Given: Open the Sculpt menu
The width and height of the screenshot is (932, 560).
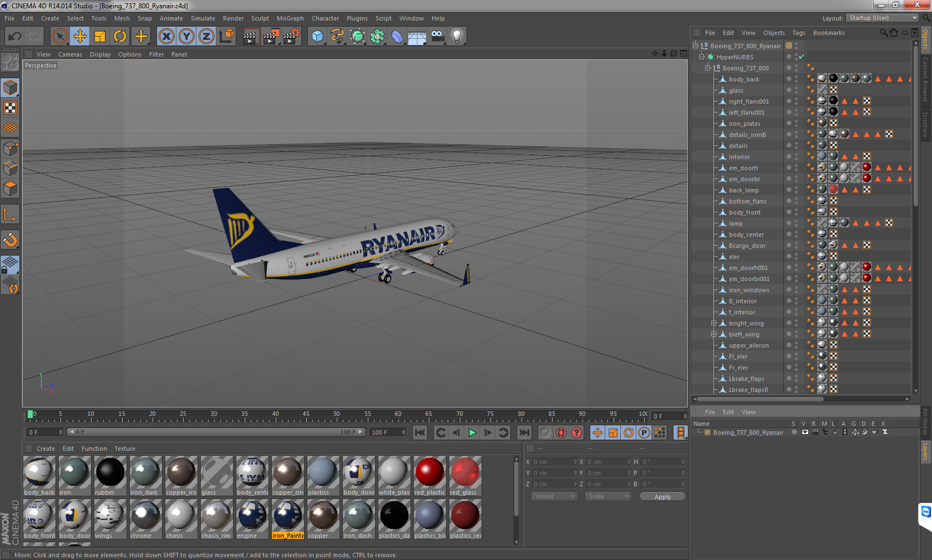Looking at the screenshot, I should pyautogui.click(x=260, y=18).
